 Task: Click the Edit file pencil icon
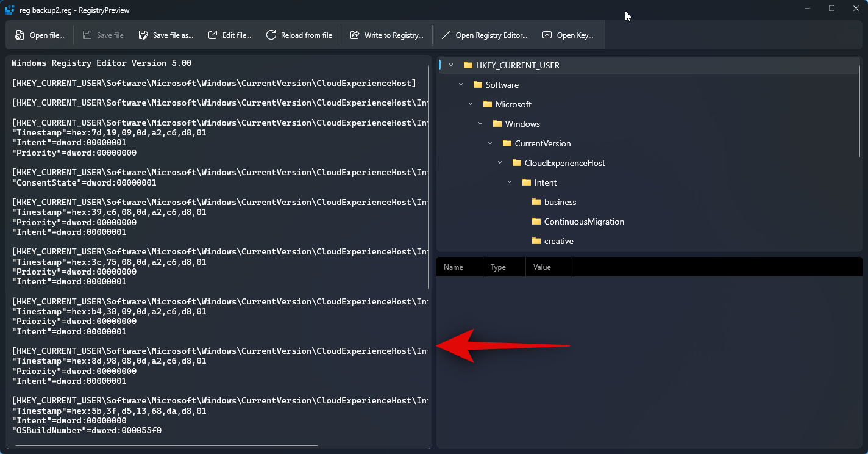tap(213, 35)
